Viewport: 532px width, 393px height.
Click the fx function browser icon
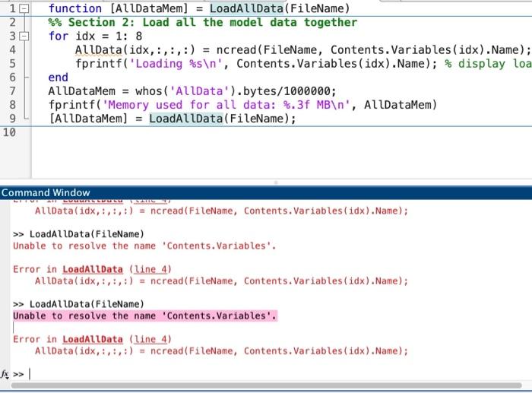[5, 374]
